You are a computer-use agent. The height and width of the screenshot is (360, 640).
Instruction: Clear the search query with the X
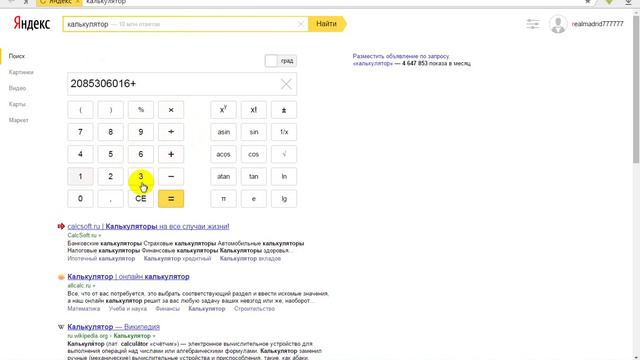point(301,24)
